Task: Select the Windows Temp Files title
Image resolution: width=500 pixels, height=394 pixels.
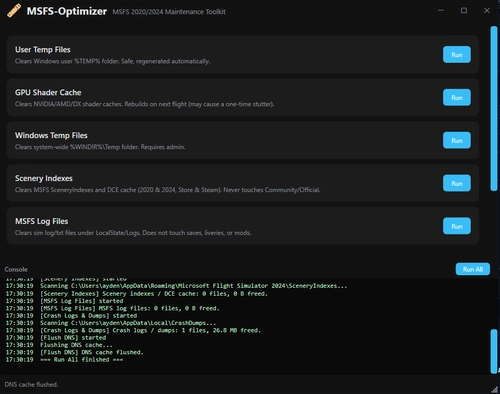Action: (51, 135)
